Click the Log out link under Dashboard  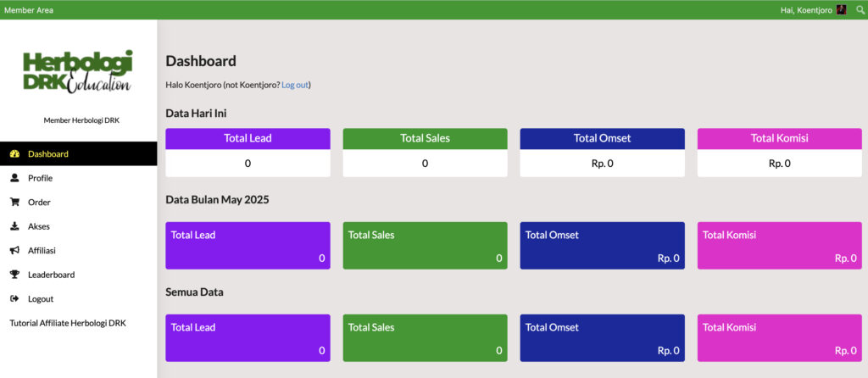pos(295,86)
